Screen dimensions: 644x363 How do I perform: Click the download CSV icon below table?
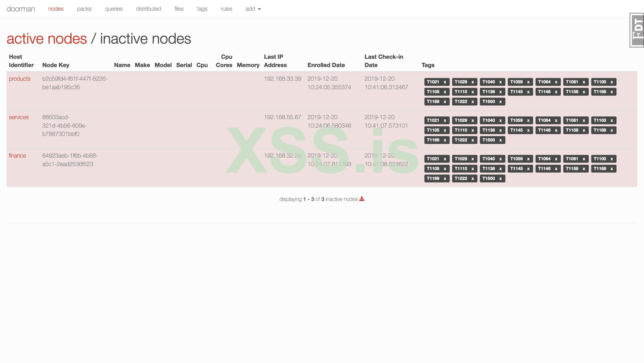(x=362, y=199)
